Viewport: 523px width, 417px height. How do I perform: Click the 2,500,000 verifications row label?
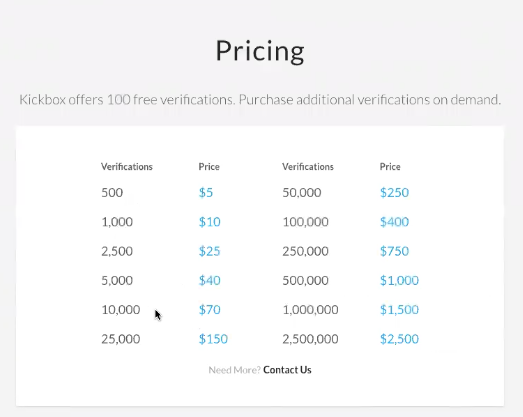310,339
